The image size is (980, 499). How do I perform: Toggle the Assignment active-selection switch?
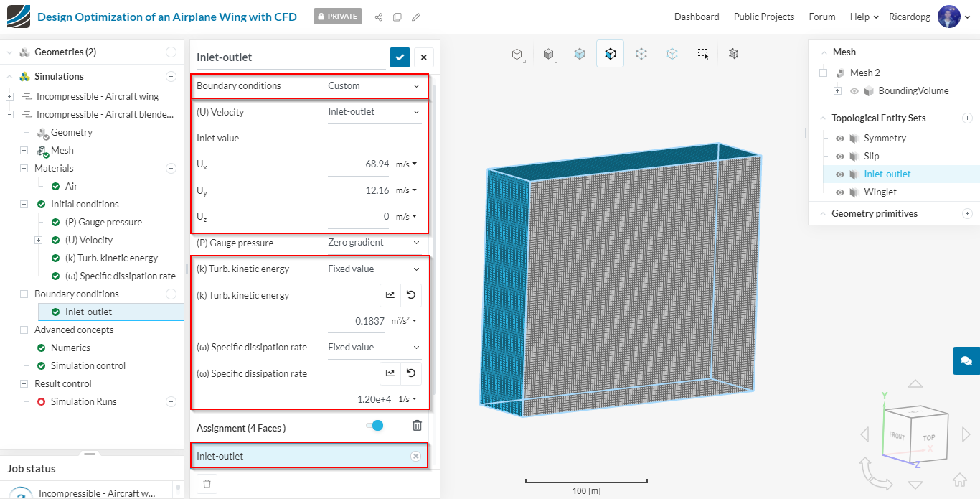click(x=374, y=426)
